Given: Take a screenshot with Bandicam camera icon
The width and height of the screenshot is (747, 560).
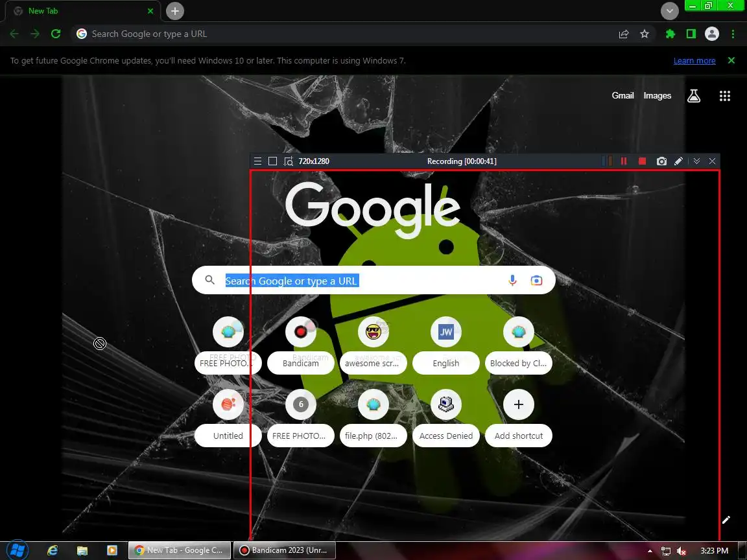Looking at the screenshot, I should (x=661, y=161).
